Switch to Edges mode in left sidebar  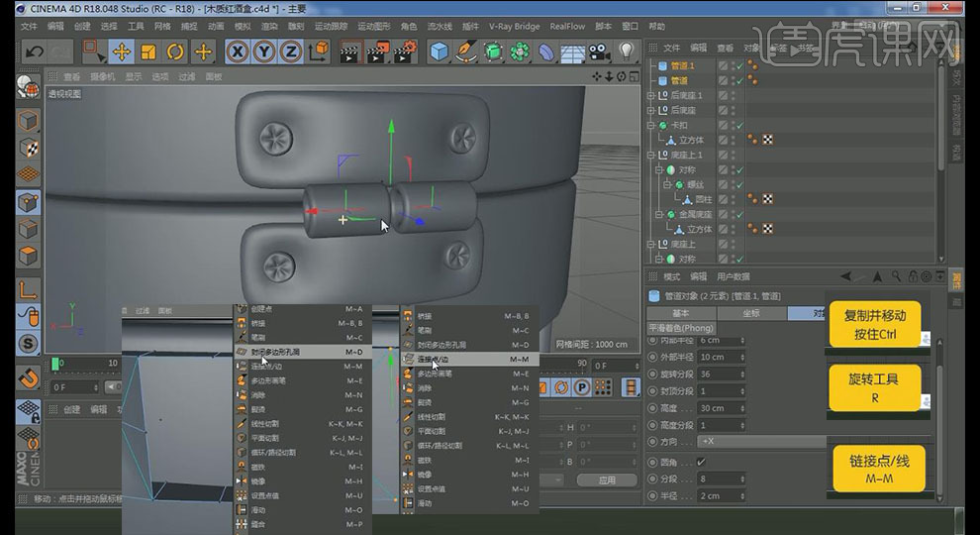tap(28, 229)
